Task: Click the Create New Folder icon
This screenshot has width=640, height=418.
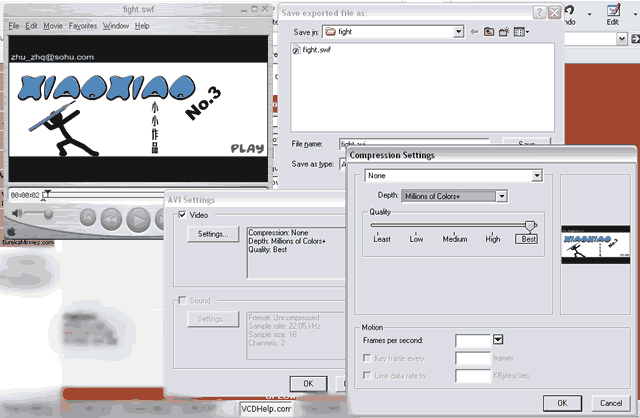Action: 504,31
